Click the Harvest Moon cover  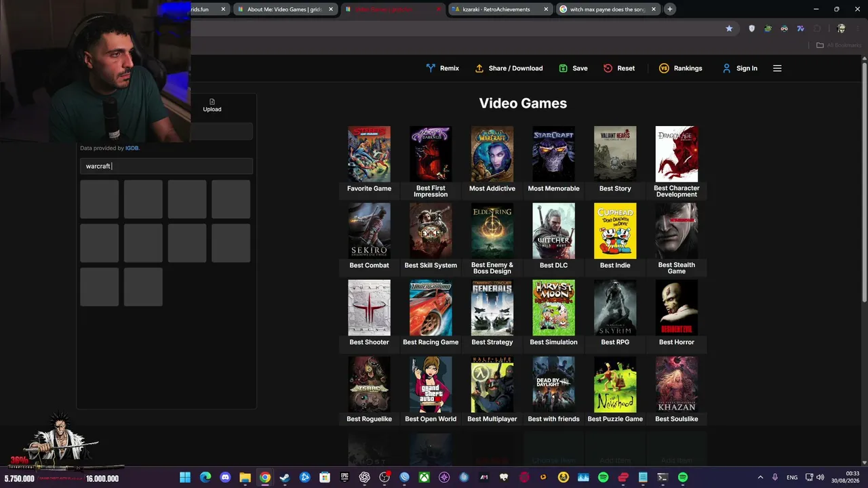point(553,308)
